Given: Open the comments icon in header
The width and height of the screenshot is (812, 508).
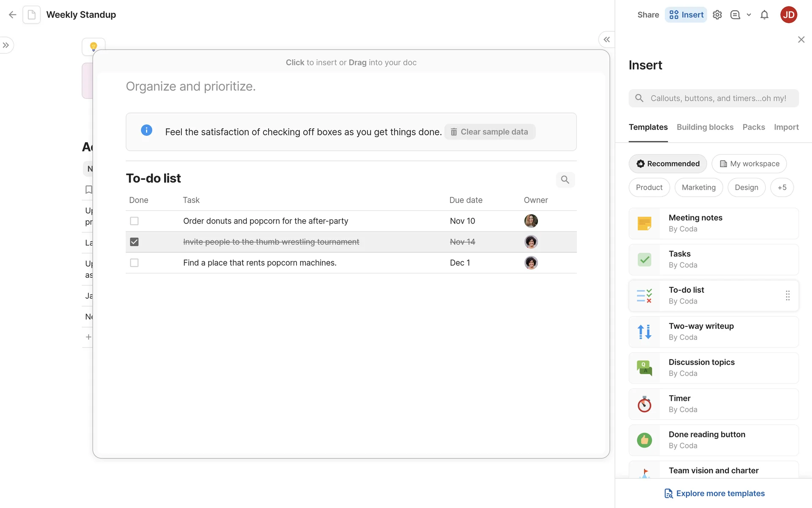Looking at the screenshot, I should click(x=735, y=15).
